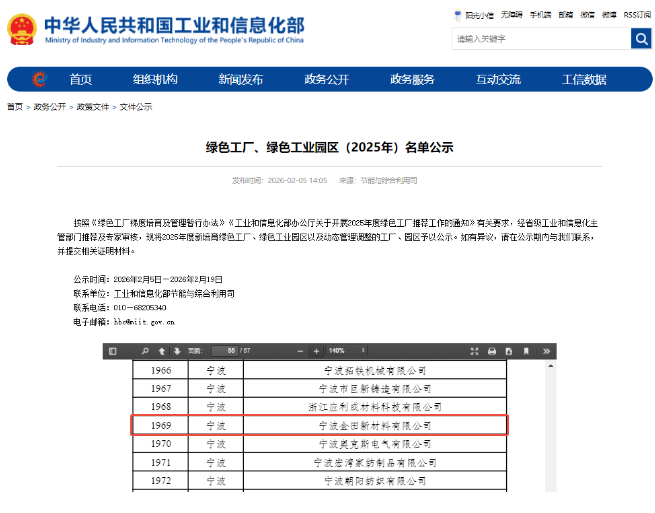Click the PDF bookmark current view icon
Image resolution: width=655 pixels, height=513 pixels.
526,351
